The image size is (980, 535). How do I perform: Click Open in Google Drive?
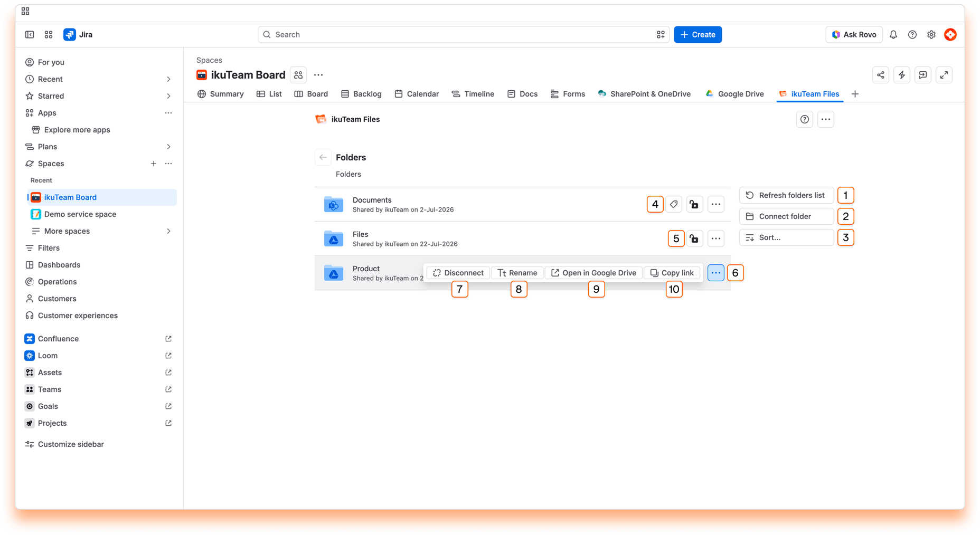click(593, 273)
